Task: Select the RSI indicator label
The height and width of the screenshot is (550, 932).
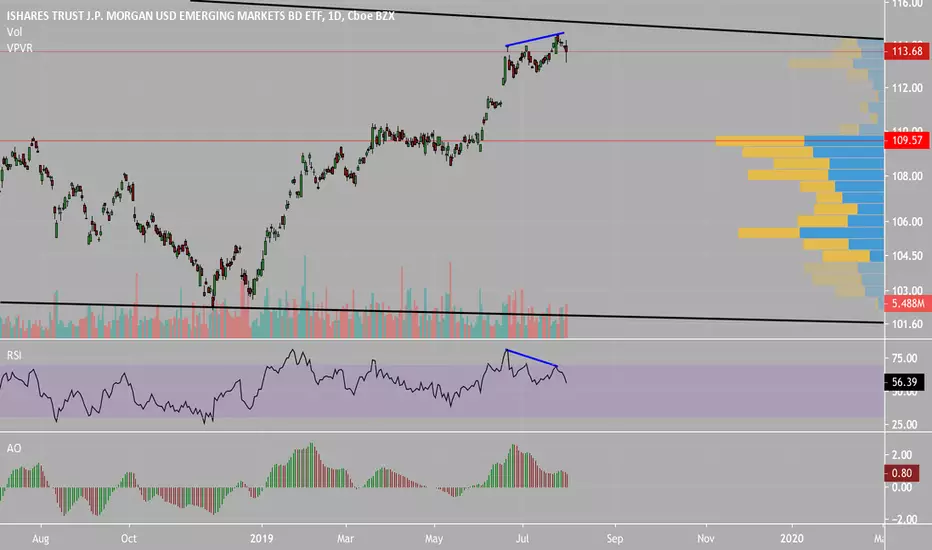Action: click(14, 356)
